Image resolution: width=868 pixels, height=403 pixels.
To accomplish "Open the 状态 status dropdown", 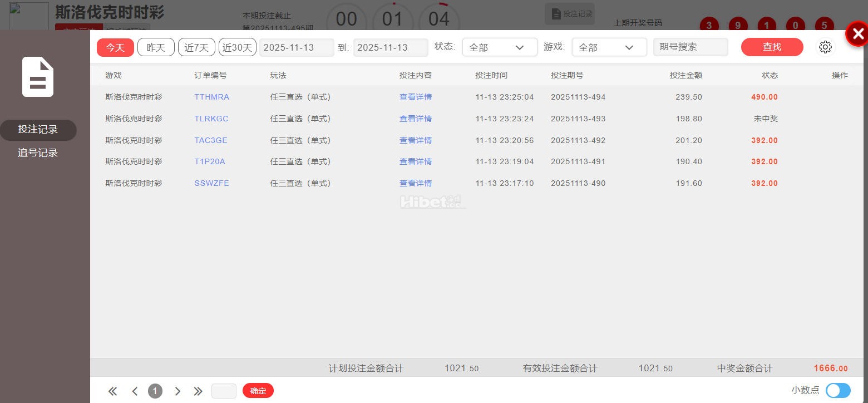I will tap(499, 47).
